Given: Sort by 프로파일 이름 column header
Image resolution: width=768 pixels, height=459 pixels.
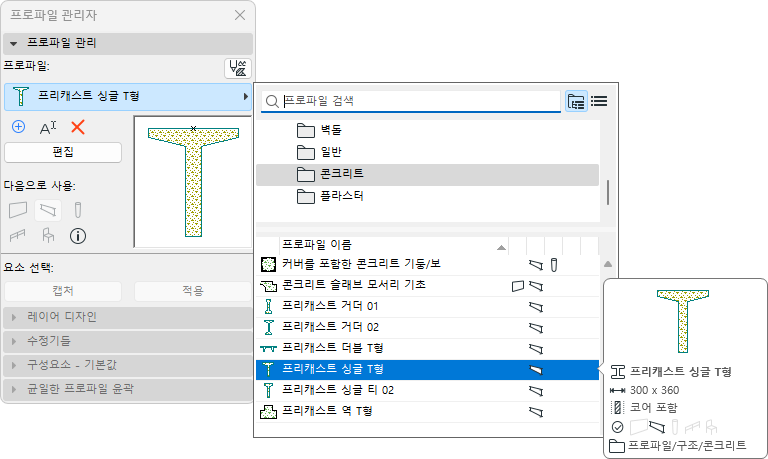Looking at the screenshot, I should [394, 245].
